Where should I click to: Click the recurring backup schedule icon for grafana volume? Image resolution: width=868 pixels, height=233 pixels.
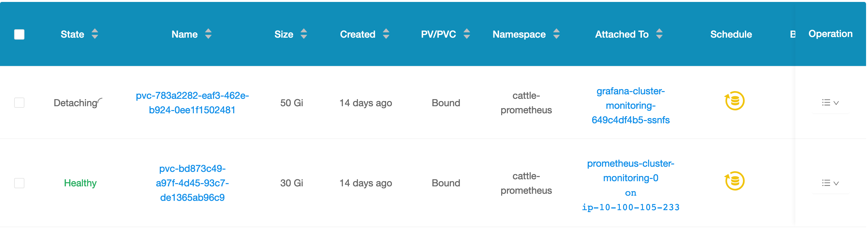click(x=734, y=101)
